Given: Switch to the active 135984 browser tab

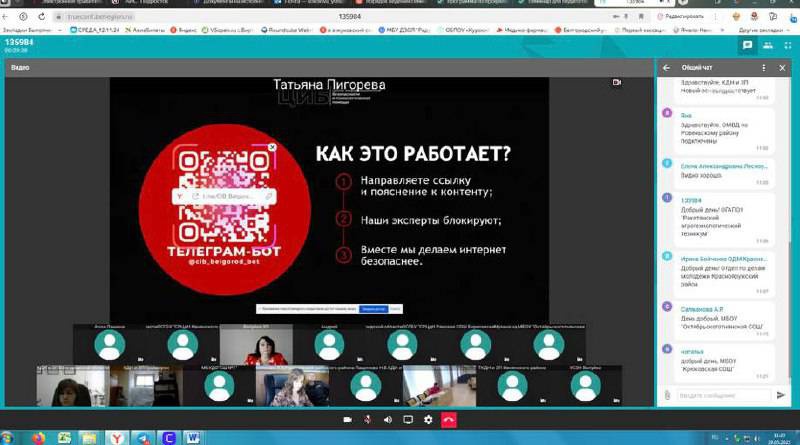Looking at the screenshot, I should 635,3.
